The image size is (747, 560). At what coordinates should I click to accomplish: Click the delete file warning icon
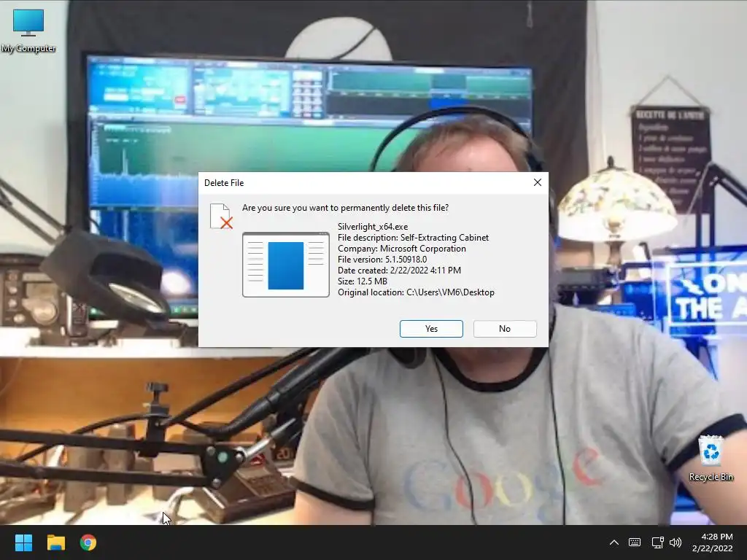[x=221, y=216]
